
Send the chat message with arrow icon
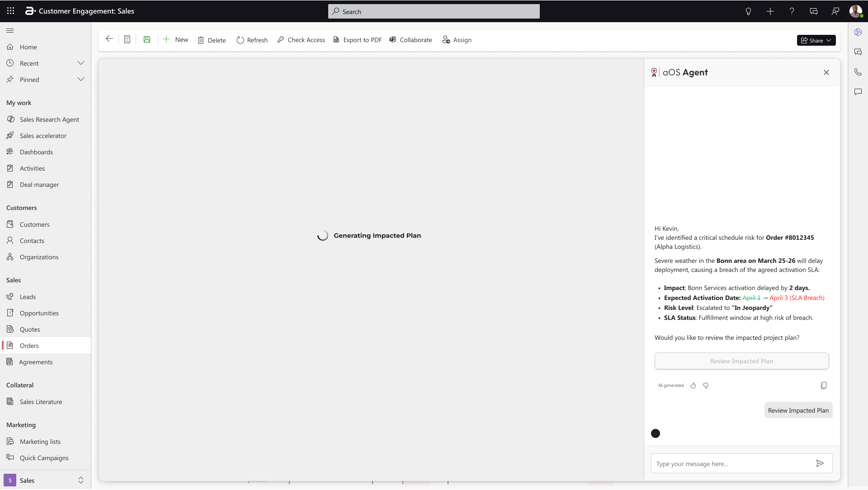[x=820, y=463]
